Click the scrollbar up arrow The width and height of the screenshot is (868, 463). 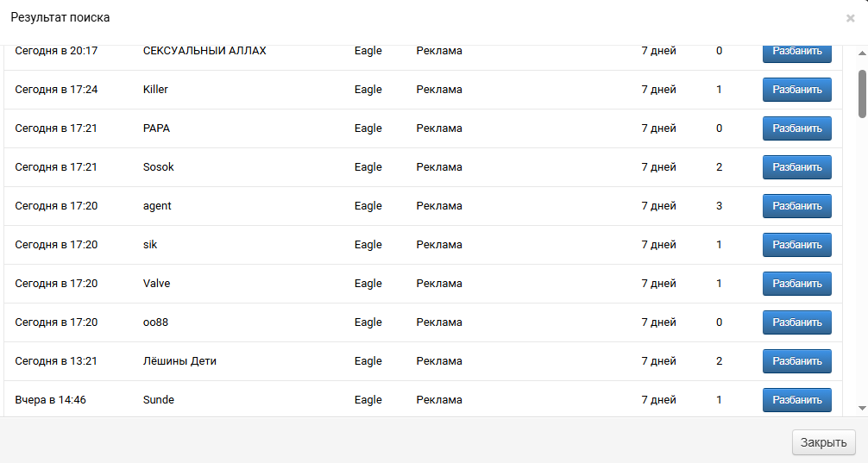pyautogui.click(x=862, y=53)
